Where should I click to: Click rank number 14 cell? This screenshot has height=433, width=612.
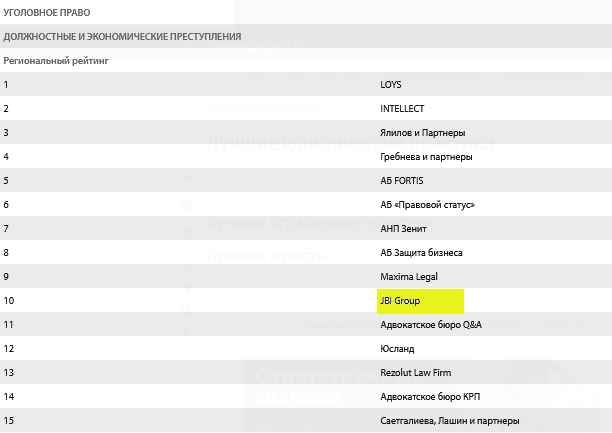9,397
